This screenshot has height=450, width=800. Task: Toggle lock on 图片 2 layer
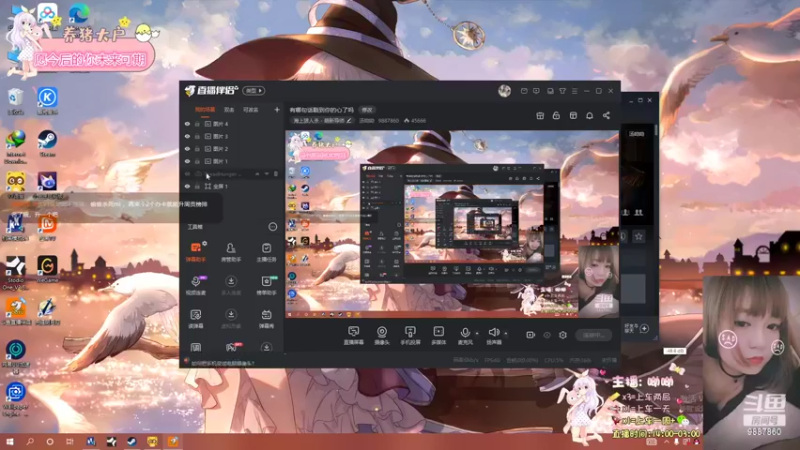(197, 149)
